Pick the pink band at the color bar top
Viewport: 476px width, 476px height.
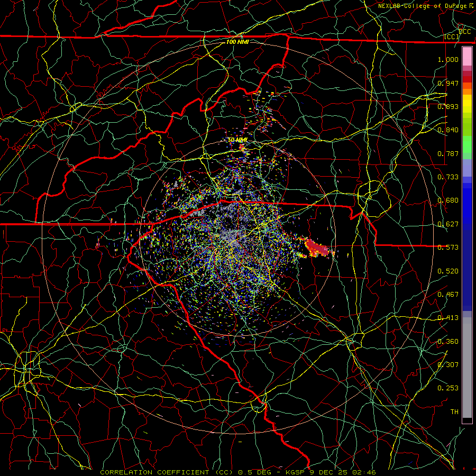click(x=467, y=56)
